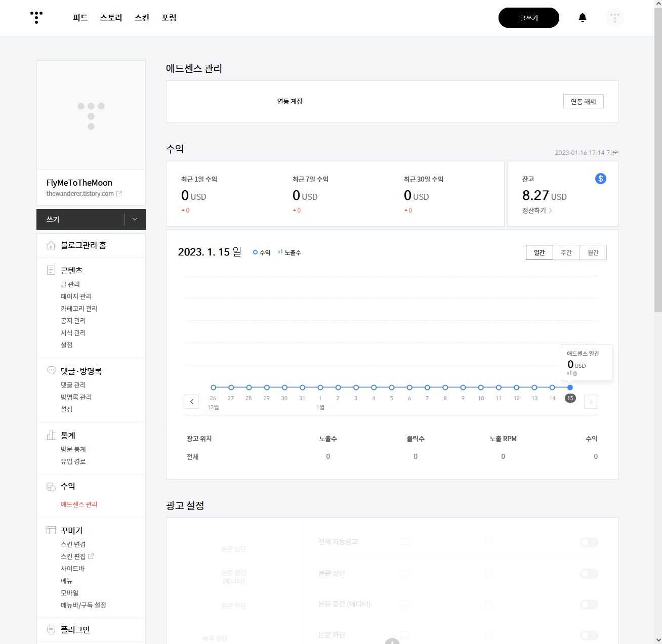
Task: Click the 콘텐츠 document icon
Action: click(x=51, y=270)
